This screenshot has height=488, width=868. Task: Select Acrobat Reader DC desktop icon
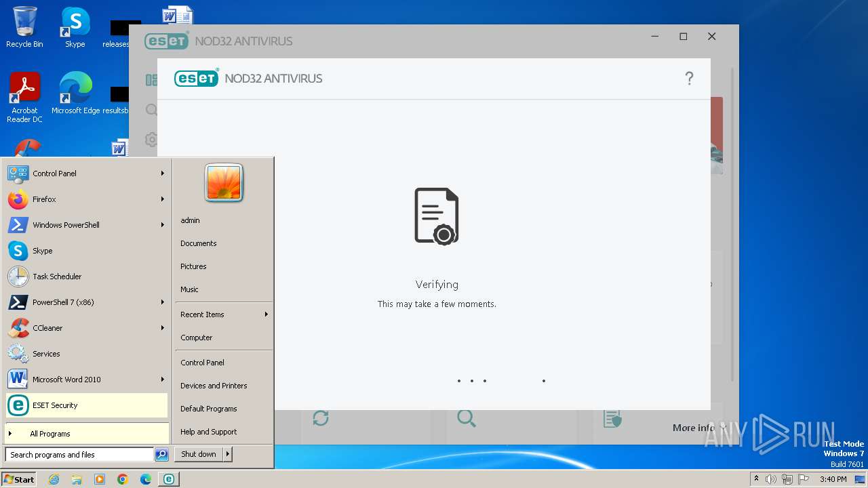click(x=24, y=98)
